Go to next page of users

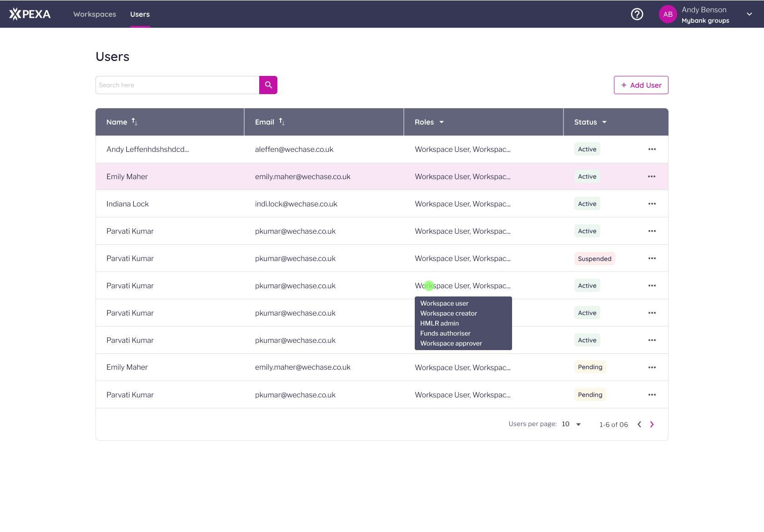[x=652, y=424]
